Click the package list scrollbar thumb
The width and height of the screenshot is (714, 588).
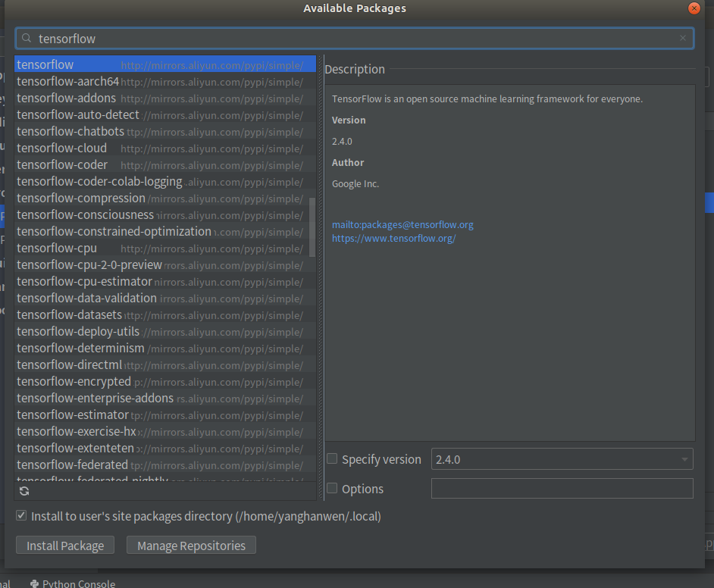pos(312,227)
